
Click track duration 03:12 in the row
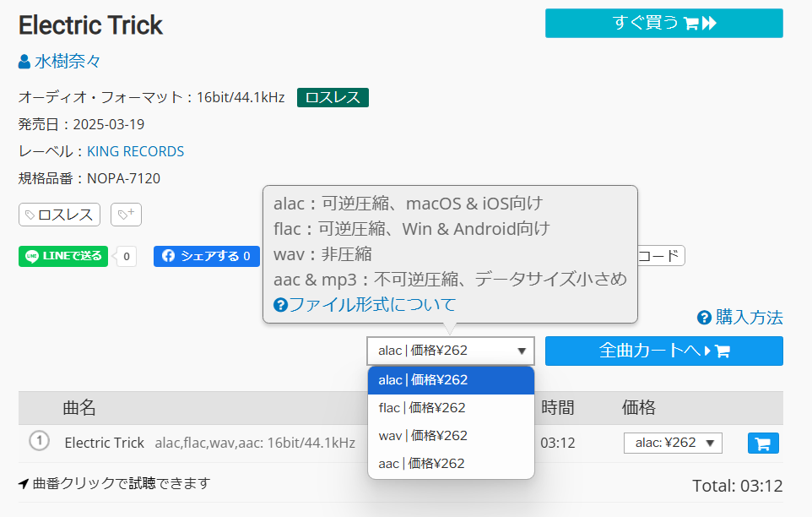pos(558,443)
